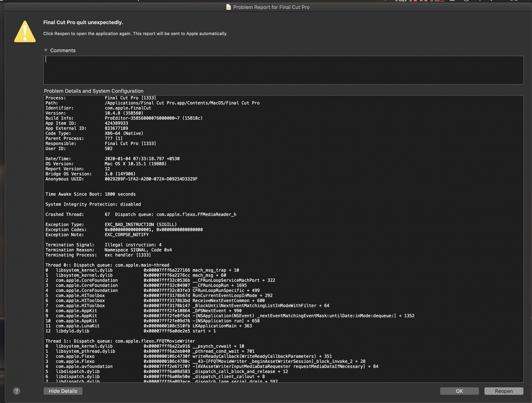
Task: Click App Item ID 424389933
Action: [116, 123]
